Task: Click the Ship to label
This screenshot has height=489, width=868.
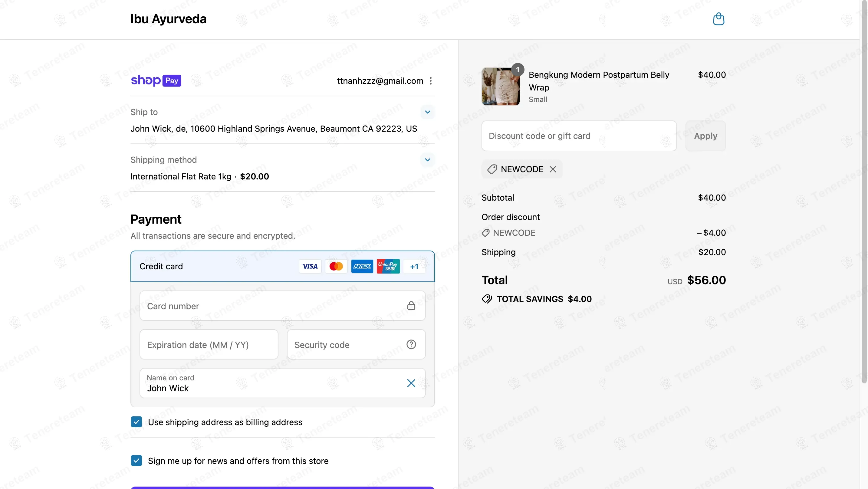Action: coord(144,112)
